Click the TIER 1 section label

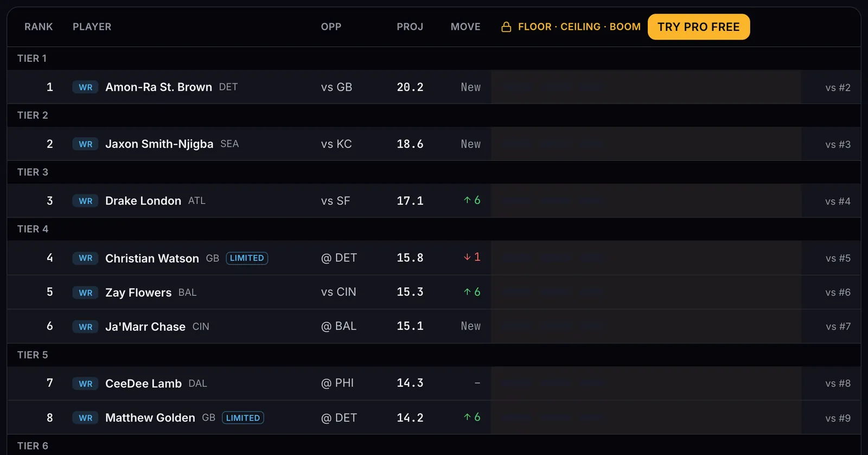[x=32, y=59]
